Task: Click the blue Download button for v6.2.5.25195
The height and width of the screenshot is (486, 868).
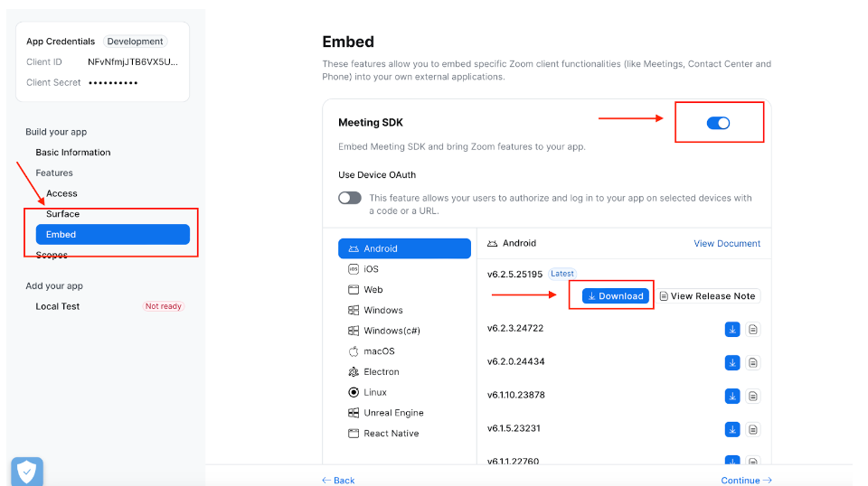Action: click(x=616, y=295)
